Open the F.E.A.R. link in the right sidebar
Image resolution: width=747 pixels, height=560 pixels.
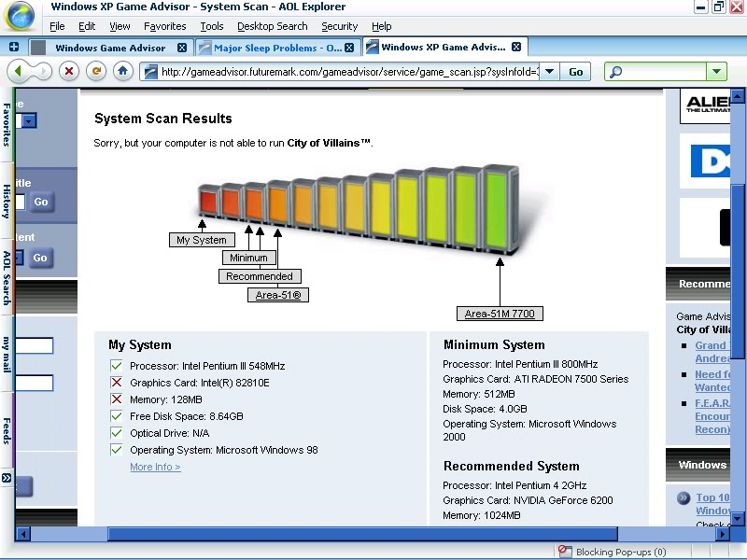point(712,416)
